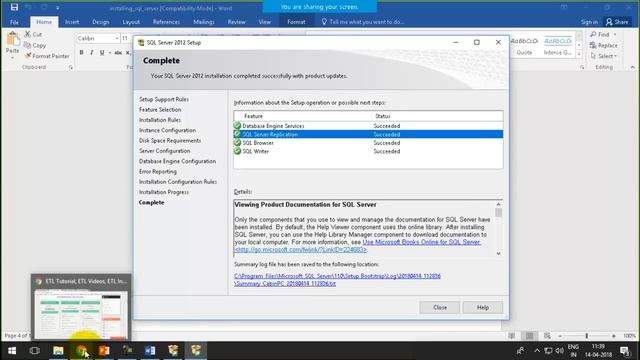Open Chrome from the taskbar
Viewport: 640px width, 360px height.
click(x=81, y=351)
